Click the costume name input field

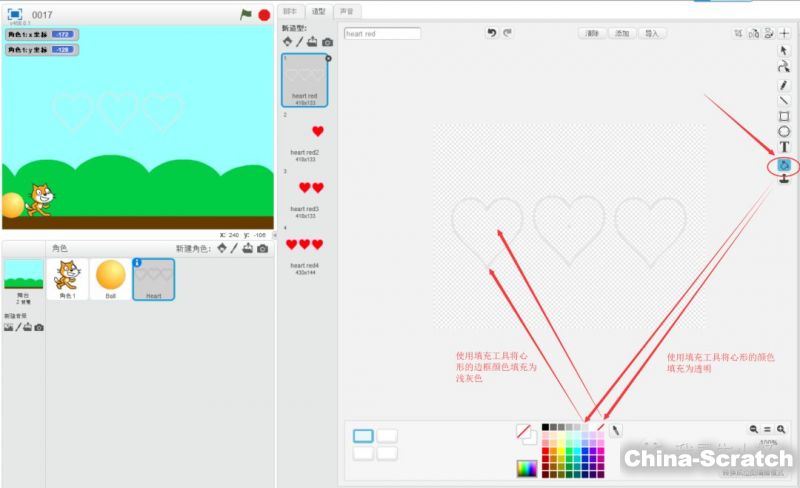382,33
